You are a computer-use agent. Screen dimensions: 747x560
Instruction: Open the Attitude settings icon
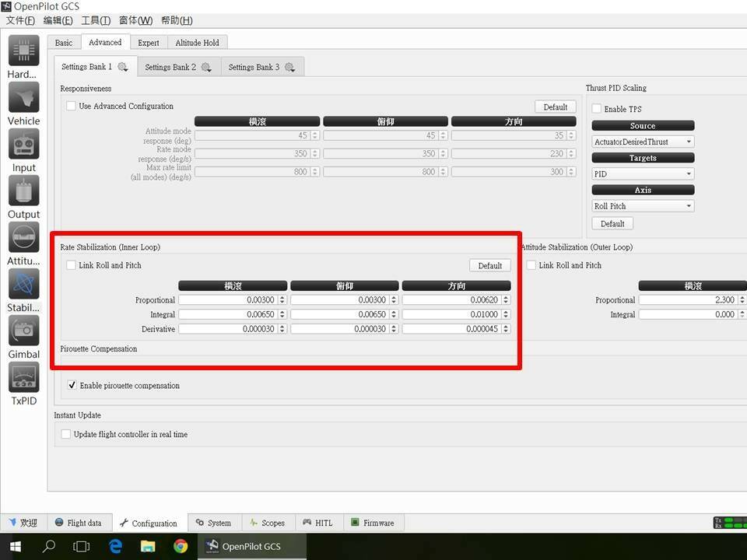pyautogui.click(x=24, y=237)
